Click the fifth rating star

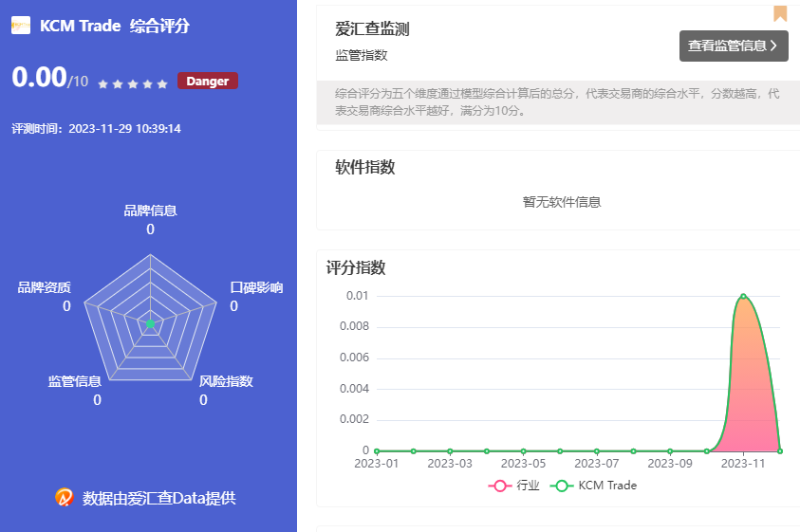pos(162,83)
